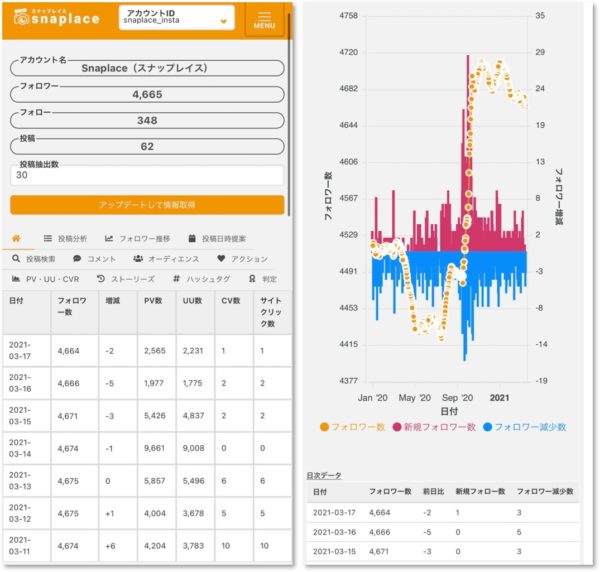Screen dimensions: 600x572
Task: Select the +6 change on 2021-03-11
Action: pyautogui.click(x=110, y=546)
